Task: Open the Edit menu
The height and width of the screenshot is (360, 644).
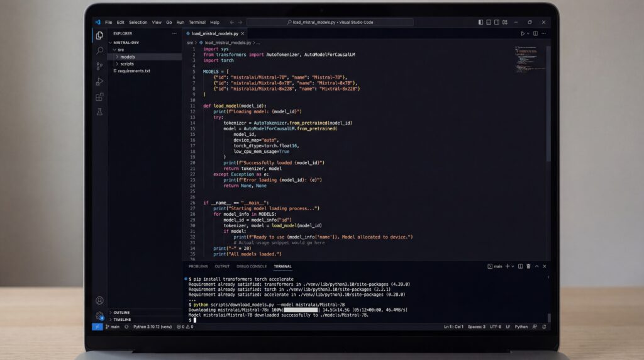Action: [120, 22]
